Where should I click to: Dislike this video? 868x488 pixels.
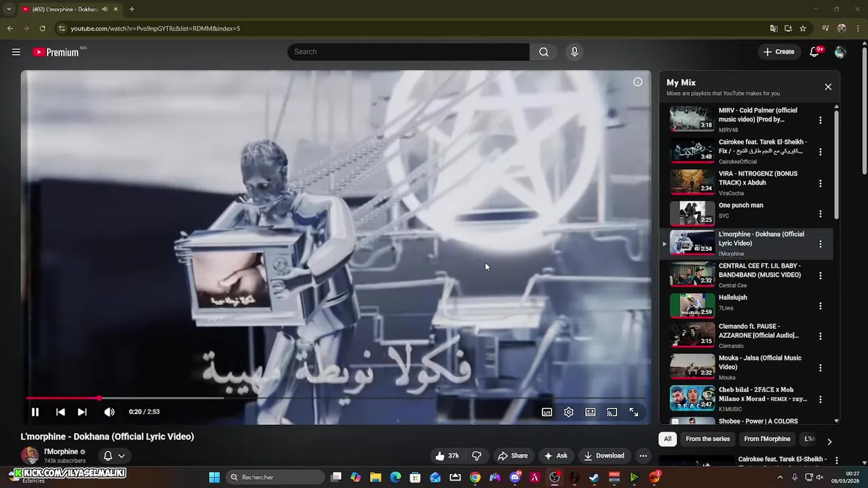tap(476, 455)
